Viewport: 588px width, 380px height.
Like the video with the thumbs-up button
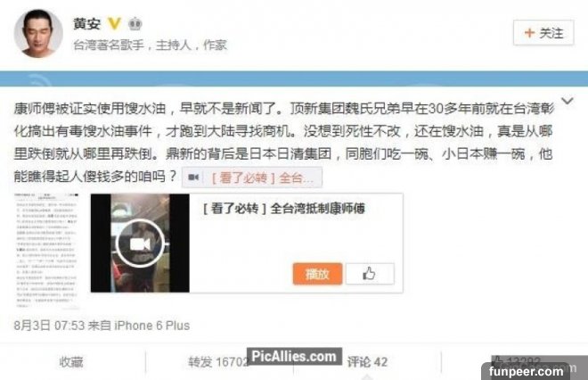(370, 274)
